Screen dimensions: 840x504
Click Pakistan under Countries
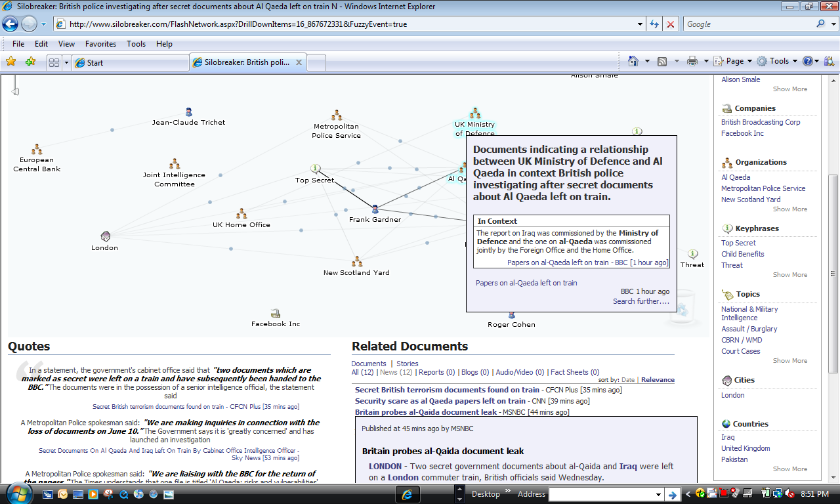[x=734, y=459]
